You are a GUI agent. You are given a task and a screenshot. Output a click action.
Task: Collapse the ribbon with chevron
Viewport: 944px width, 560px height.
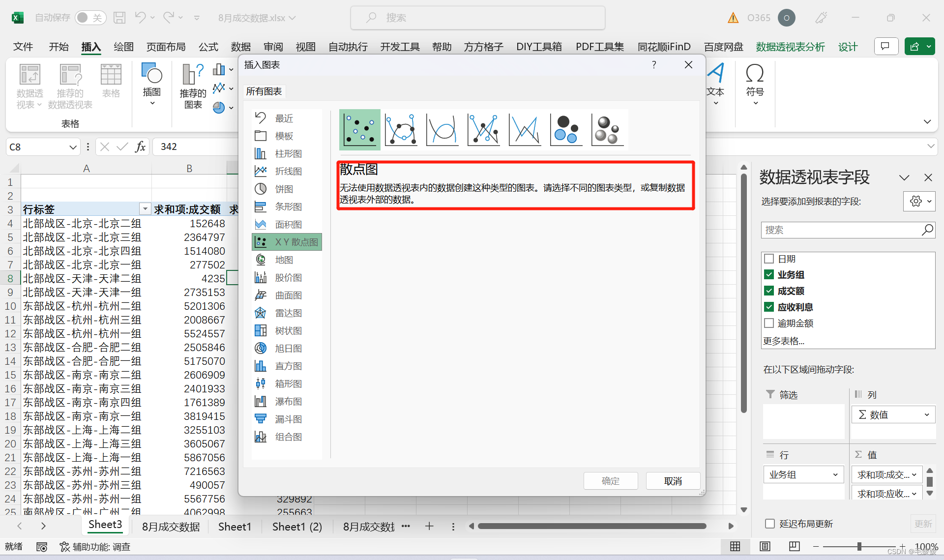pyautogui.click(x=927, y=121)
